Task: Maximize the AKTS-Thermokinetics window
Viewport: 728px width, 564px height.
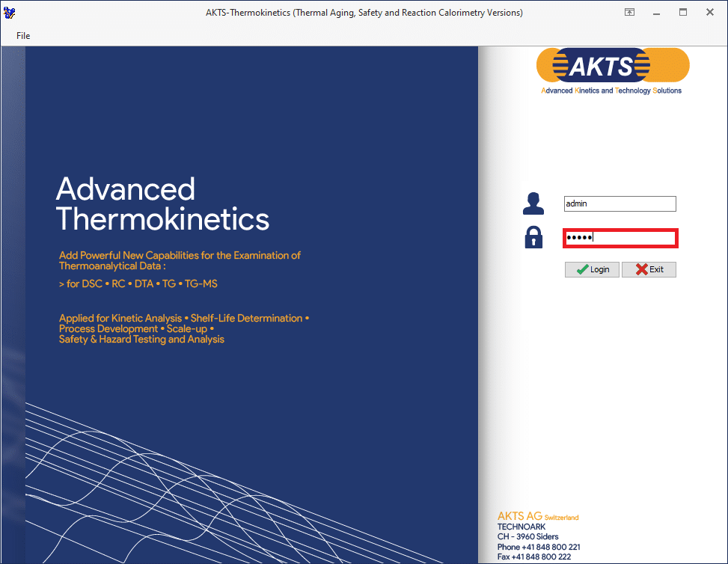Action: tap(682, 12)
